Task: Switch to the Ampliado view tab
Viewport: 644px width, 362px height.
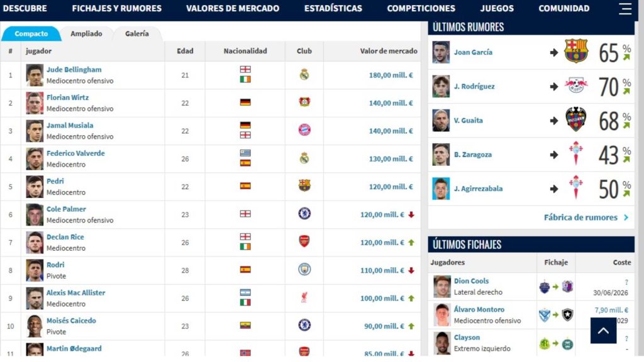Action: pos(86,34)
